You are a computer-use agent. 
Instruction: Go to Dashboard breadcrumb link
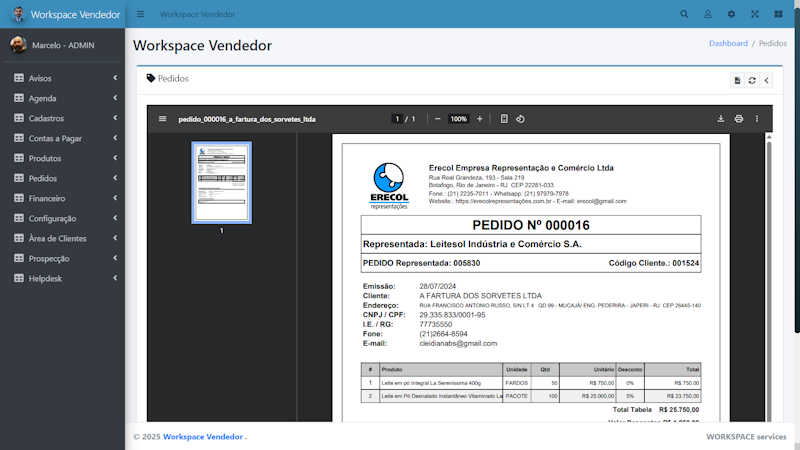point(728,43)
